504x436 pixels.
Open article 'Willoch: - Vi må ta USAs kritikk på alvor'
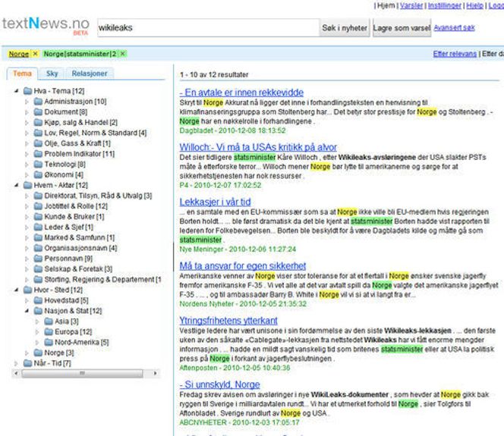pyautogui.click(x=258, y=147)
